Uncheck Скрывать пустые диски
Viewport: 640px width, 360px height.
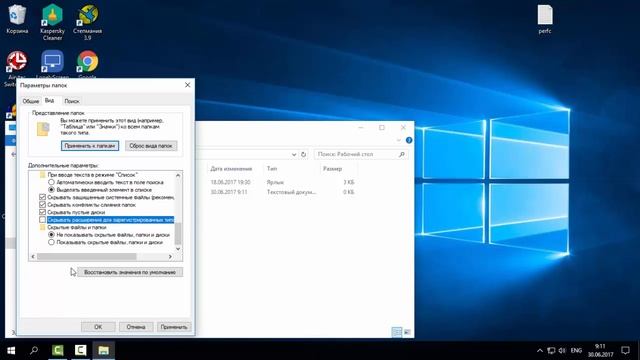point(42,212)
